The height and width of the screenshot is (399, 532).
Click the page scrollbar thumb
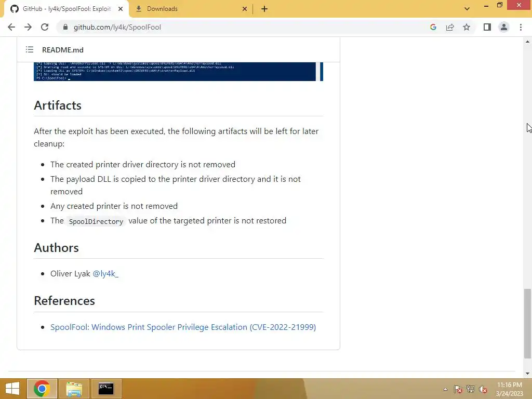click(527, 323)
